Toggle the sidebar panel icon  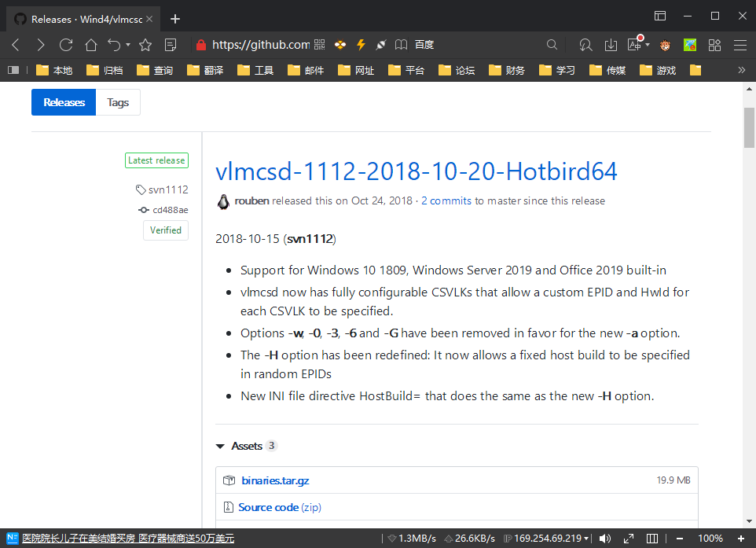point(13,71)
